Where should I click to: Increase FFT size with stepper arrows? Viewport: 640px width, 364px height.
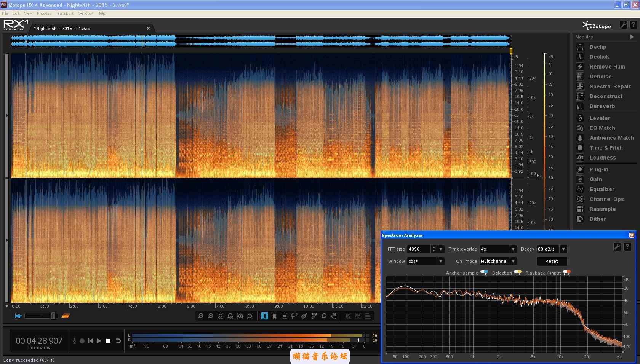[x=434, y=247]
